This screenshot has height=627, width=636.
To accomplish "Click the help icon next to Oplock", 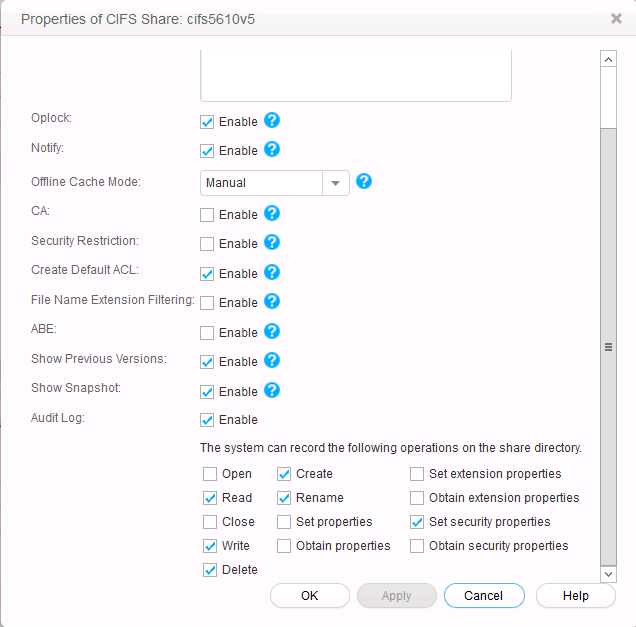I will click(x=272, y=121).
